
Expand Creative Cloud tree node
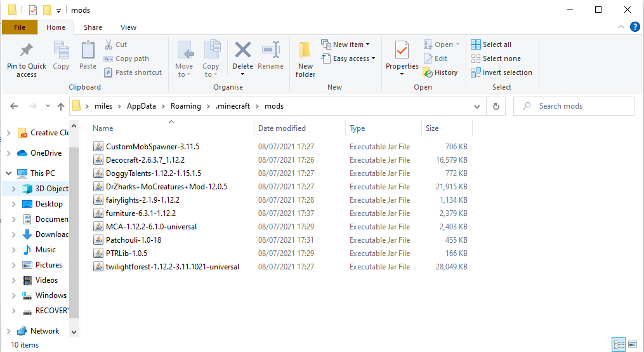(x=9, y=133)
